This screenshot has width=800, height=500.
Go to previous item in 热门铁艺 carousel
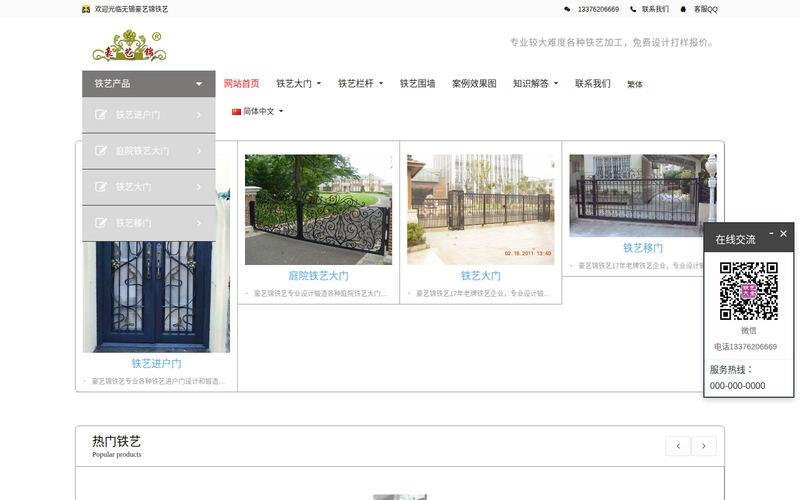[x=678, y=446]
